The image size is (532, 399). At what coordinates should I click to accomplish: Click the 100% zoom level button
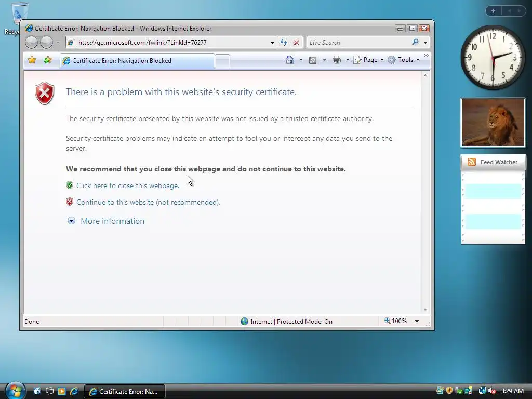[395, 321]
